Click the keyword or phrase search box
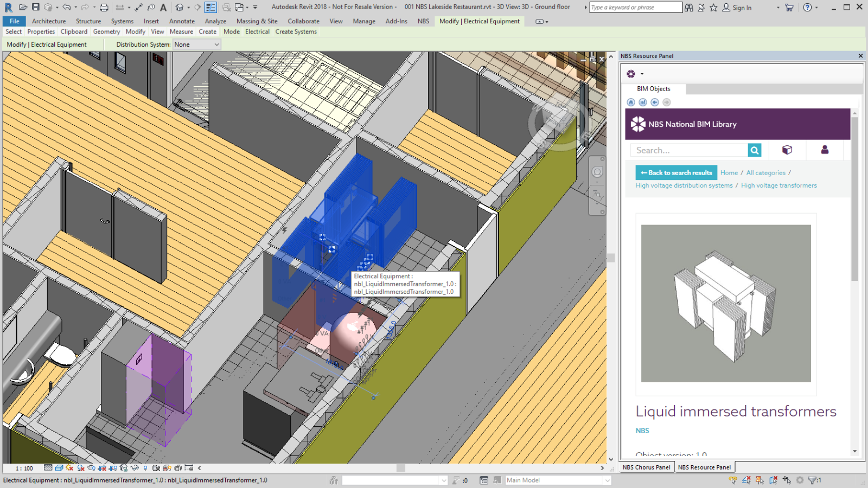 tap(636, 8)
